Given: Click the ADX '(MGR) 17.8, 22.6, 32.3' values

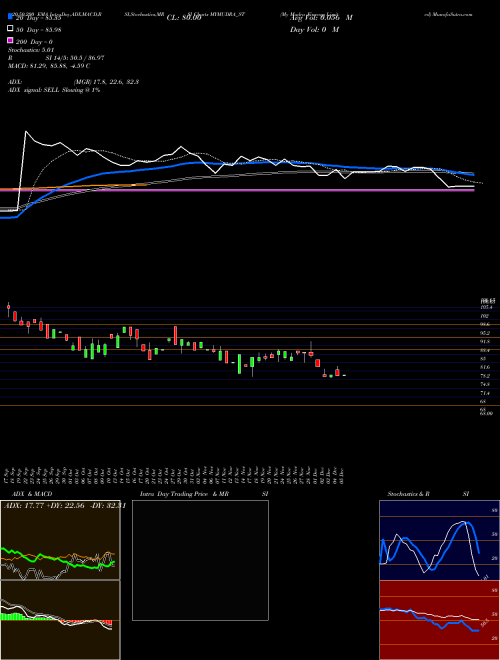Looking at the screenshot, I should pyautogui.click(x=106, y=82).
